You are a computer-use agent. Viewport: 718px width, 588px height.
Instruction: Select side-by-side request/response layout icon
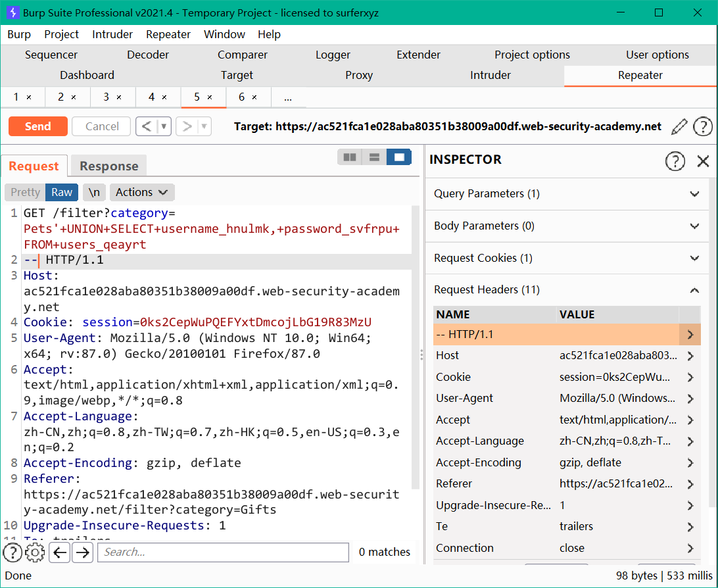[x=350, y=157]
